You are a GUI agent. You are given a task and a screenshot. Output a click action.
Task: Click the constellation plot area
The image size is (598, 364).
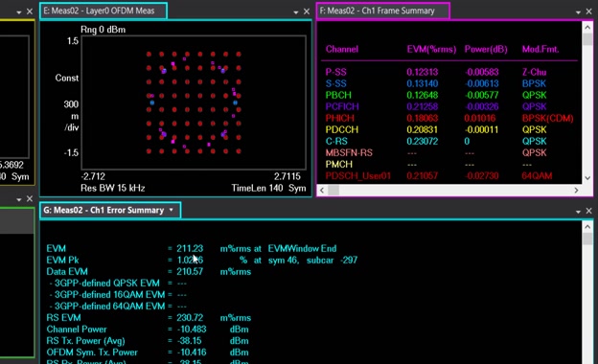194,102
